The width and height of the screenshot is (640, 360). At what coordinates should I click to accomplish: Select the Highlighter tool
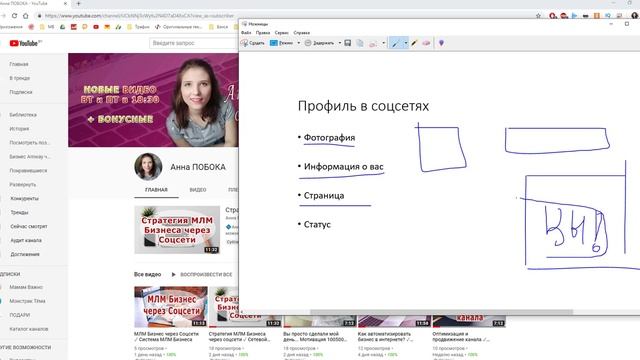coord(414,43)
